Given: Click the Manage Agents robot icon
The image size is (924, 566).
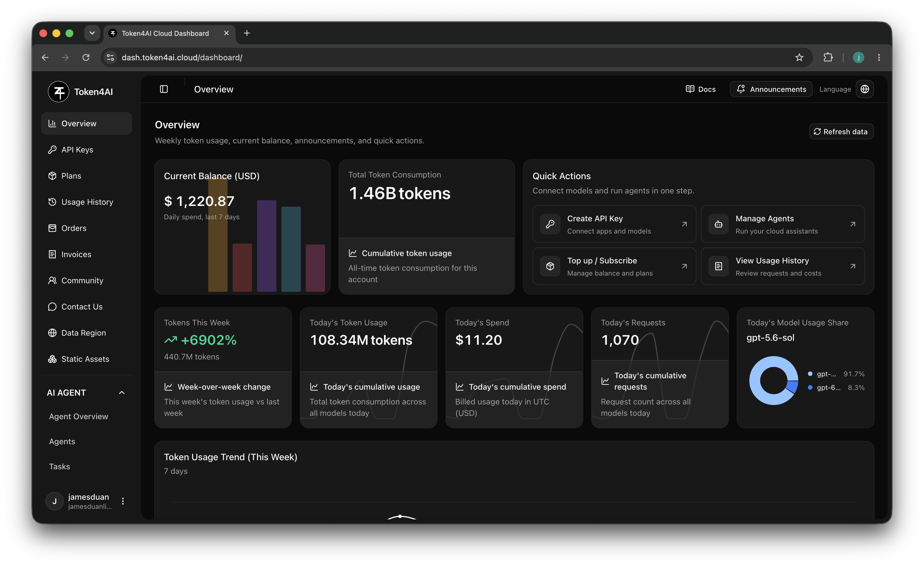Looking at the screenshot, I should coord(718,224).
